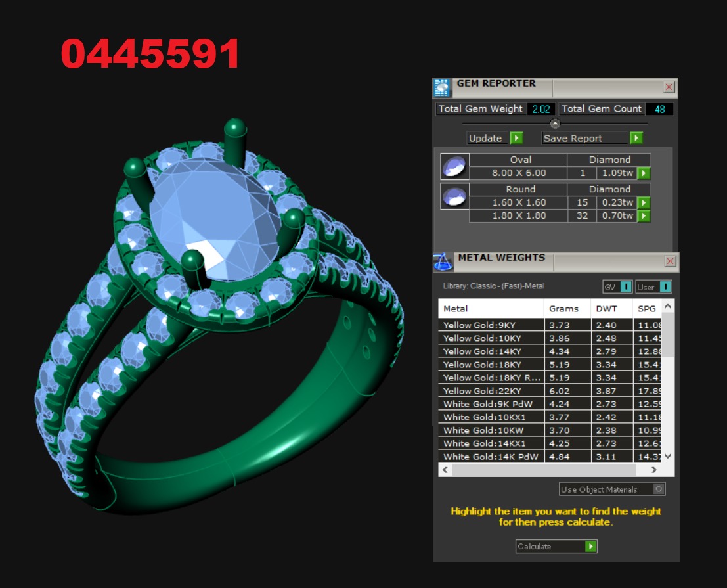Click the red design number 0445591
This screenshot has height=588, width=727.
coord(150,54)
